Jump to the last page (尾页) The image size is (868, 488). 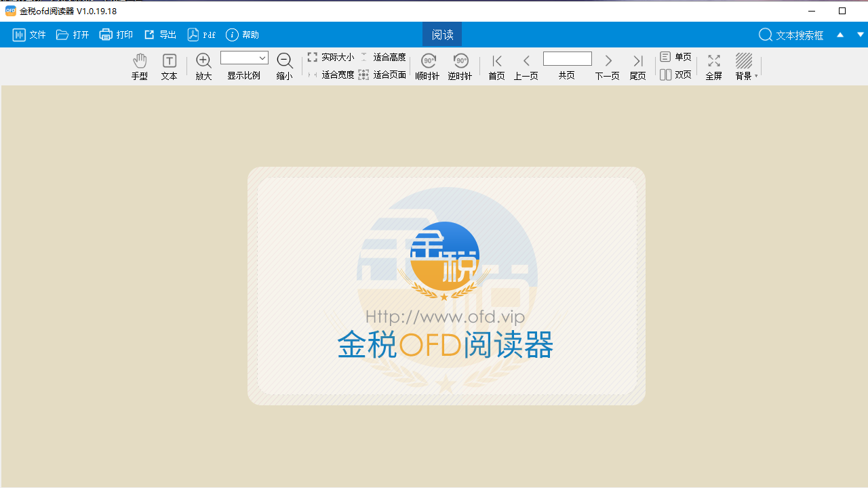pos(637,66)
